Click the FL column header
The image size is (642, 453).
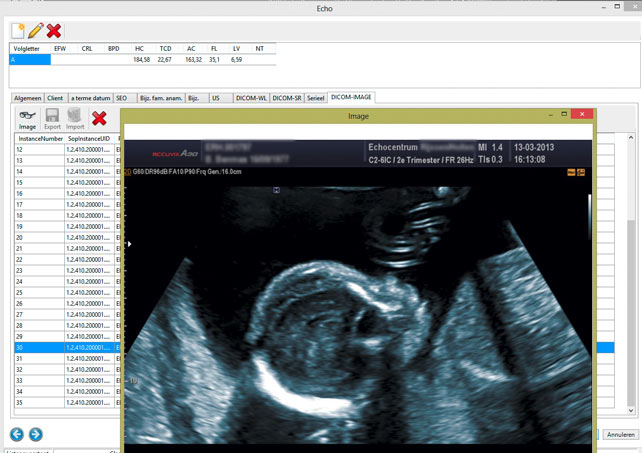[x=214, y=49]
